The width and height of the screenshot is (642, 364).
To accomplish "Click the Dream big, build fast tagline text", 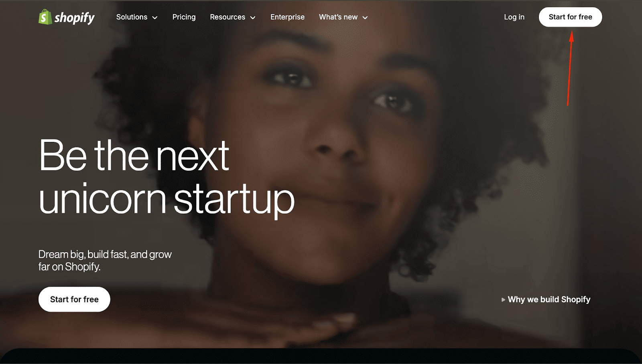I will (x=105, y=261).
